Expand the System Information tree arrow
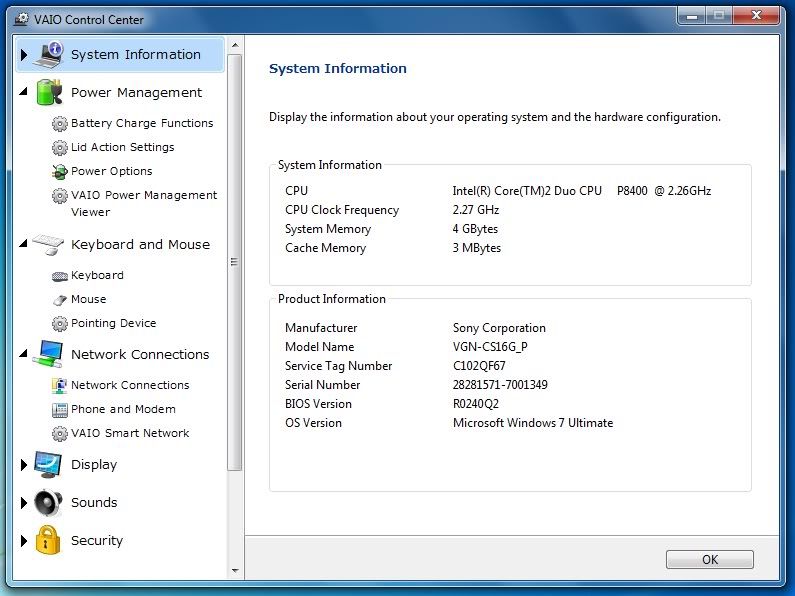 click(23, 54)
